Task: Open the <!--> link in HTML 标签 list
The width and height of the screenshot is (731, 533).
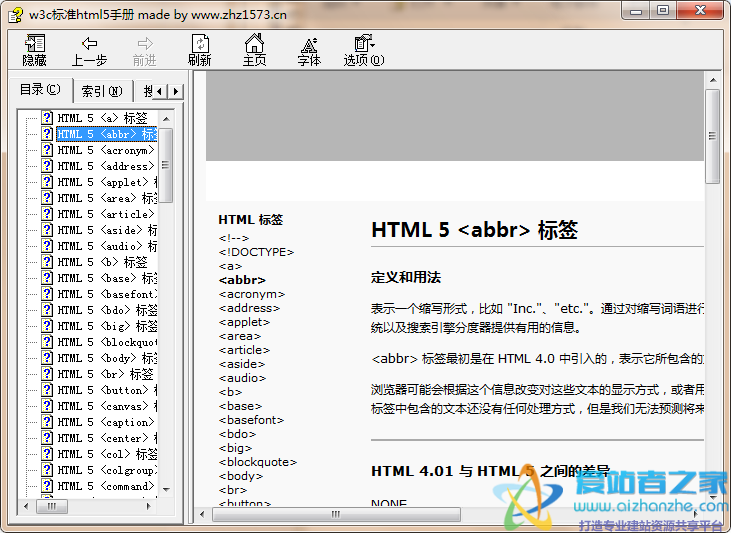Action: [234, 238]
